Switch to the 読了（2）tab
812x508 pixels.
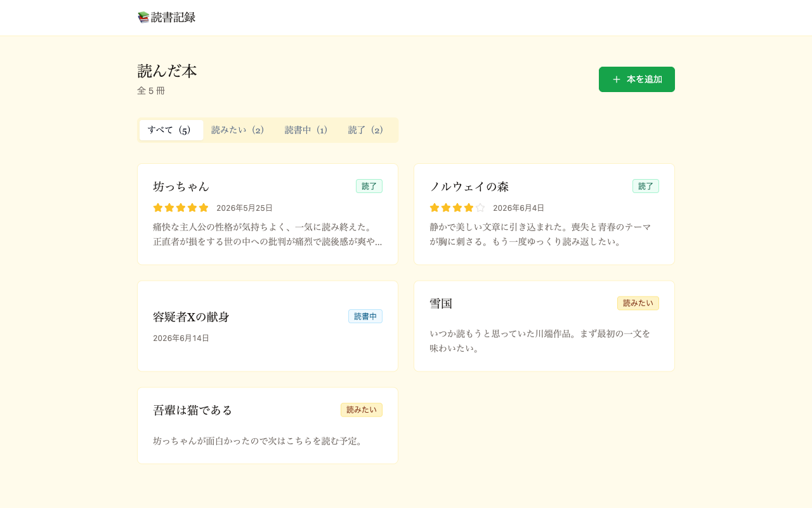368,130
